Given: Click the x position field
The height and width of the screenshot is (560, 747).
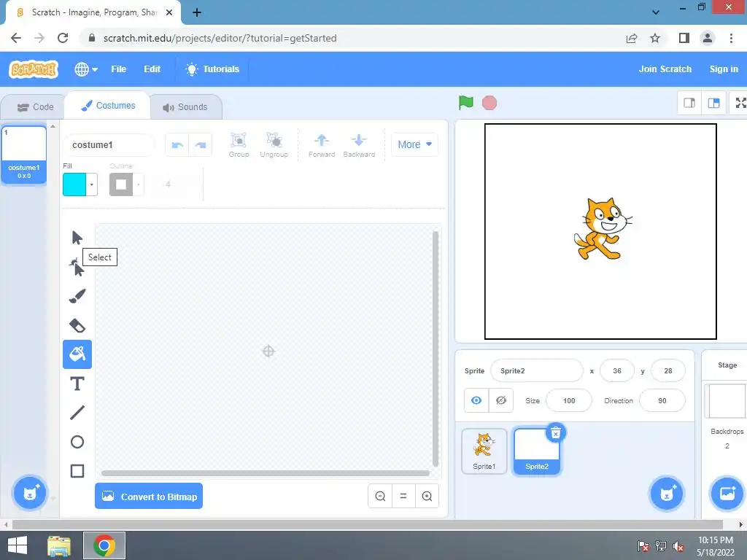Looking at the screenshot, I should 617,370.
